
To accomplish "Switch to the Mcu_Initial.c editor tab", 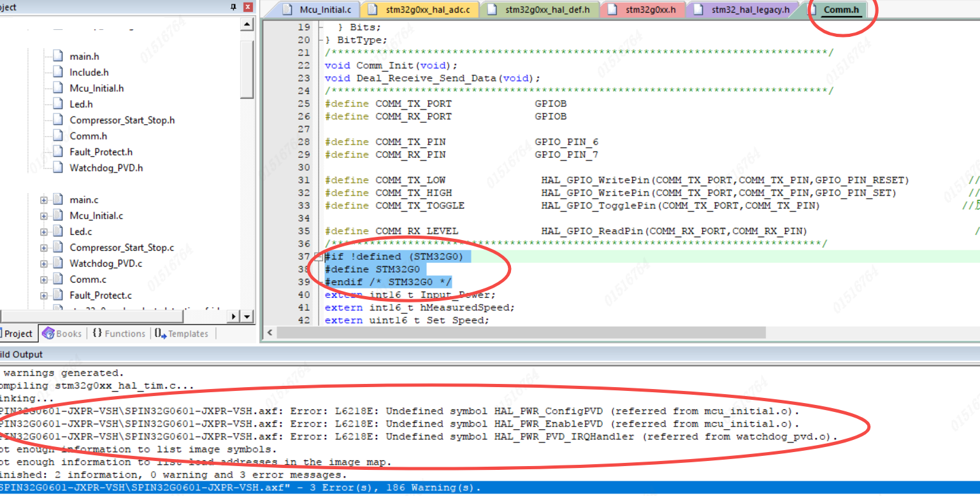I will [319, 10].
